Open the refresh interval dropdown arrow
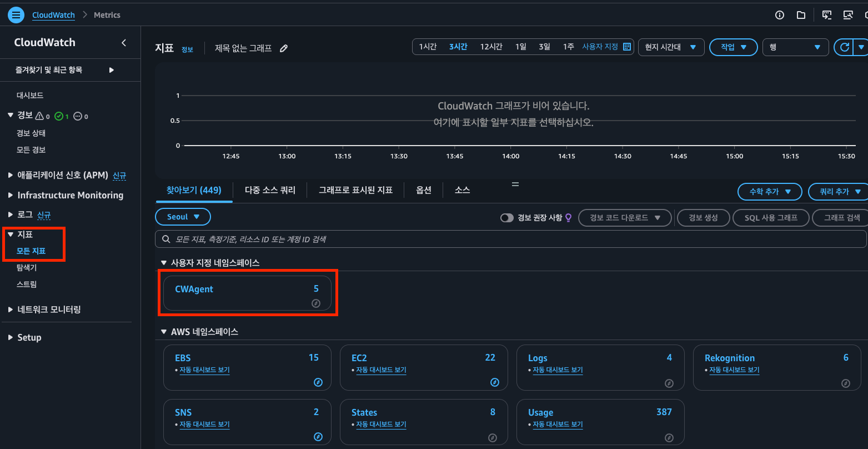Viewport: 868px width, 449px height. click(861, 47)
